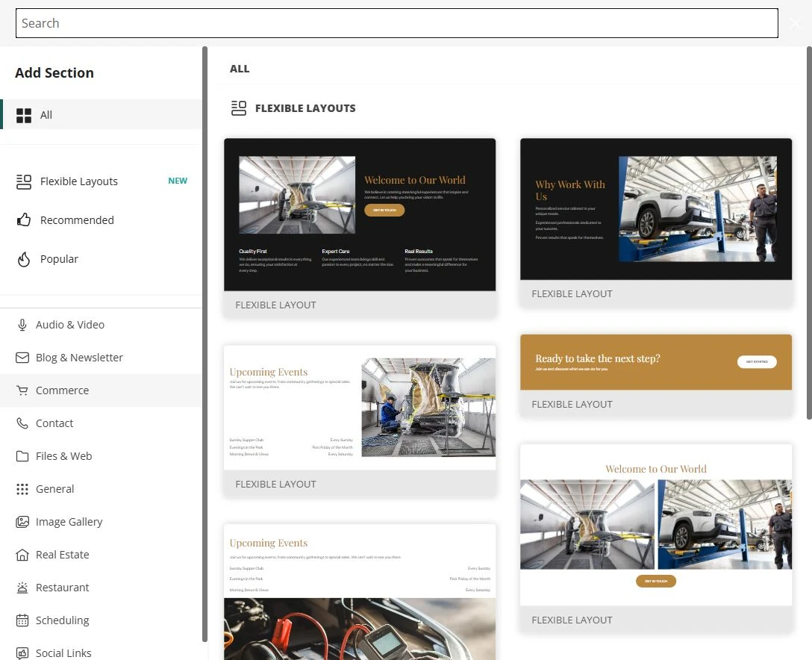Screen dimensions: 812x660
Task: Add the Ready to take the next step layout
Action: 656,376
